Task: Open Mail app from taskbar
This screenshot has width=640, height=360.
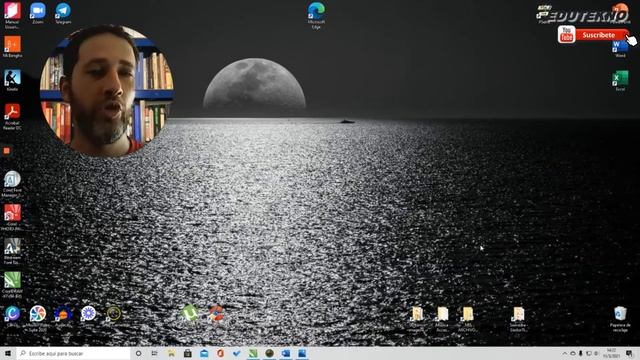Action: 204,353
